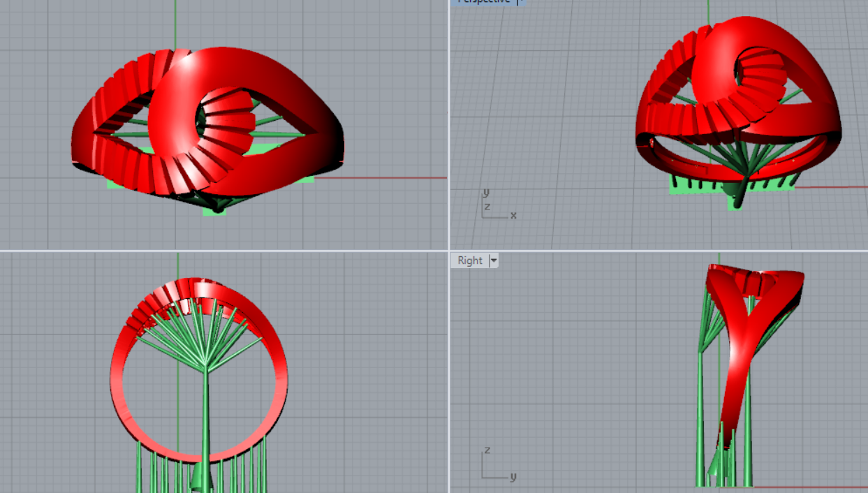This screenshot has height=493, width=868.
Task: Click the vertical divider between the top viewports
Action: [x=448, y=126]
